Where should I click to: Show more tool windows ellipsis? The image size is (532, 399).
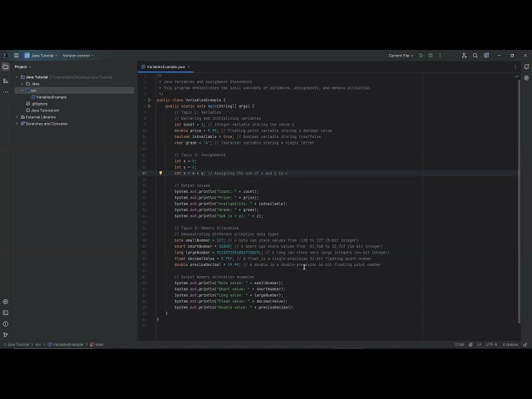coord(6,92)
